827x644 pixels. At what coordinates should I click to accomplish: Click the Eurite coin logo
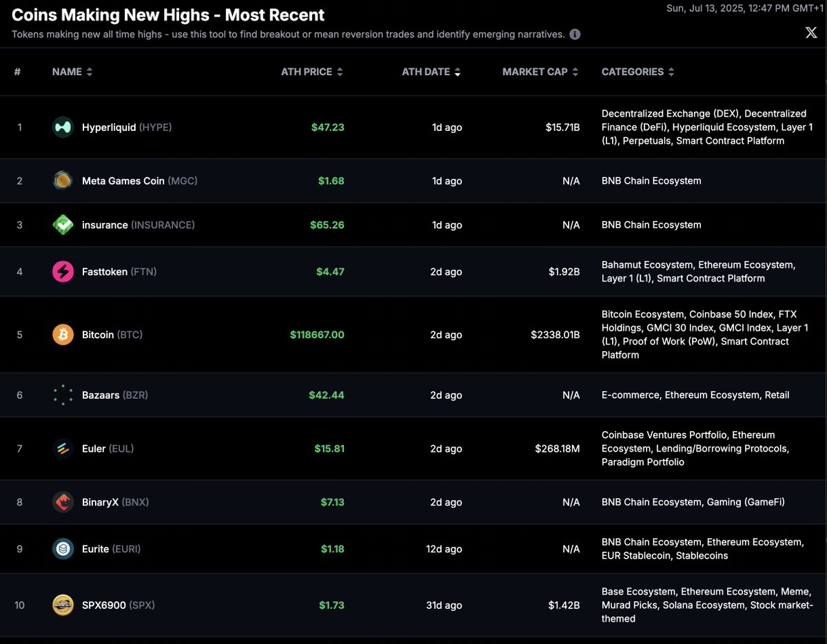[x=63, y=549]
